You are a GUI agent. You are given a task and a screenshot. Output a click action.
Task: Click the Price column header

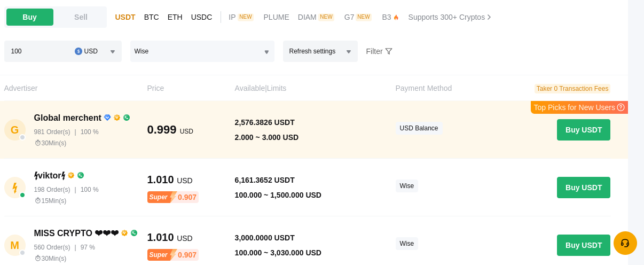155,88
